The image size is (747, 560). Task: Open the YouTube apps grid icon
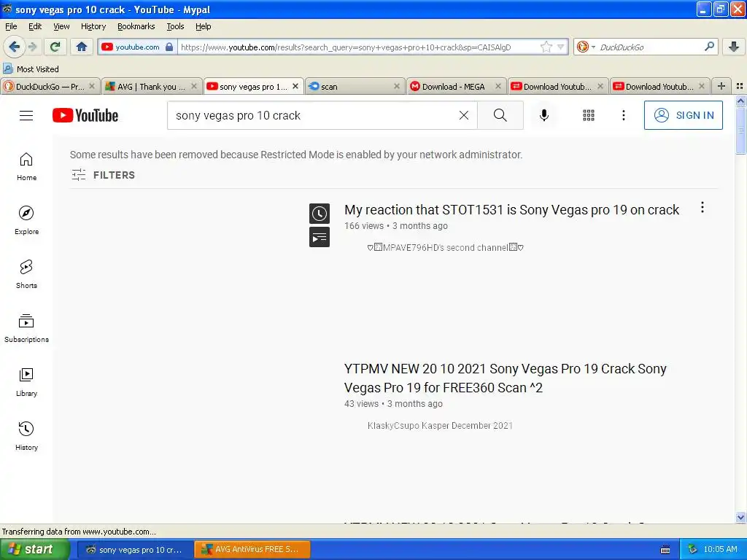click(x=589, y=115)
